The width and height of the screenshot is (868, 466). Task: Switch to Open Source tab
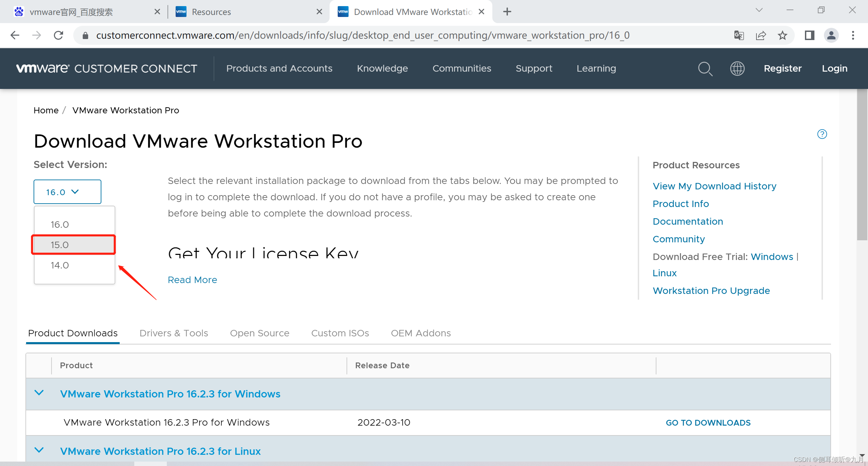pos(260,333)
